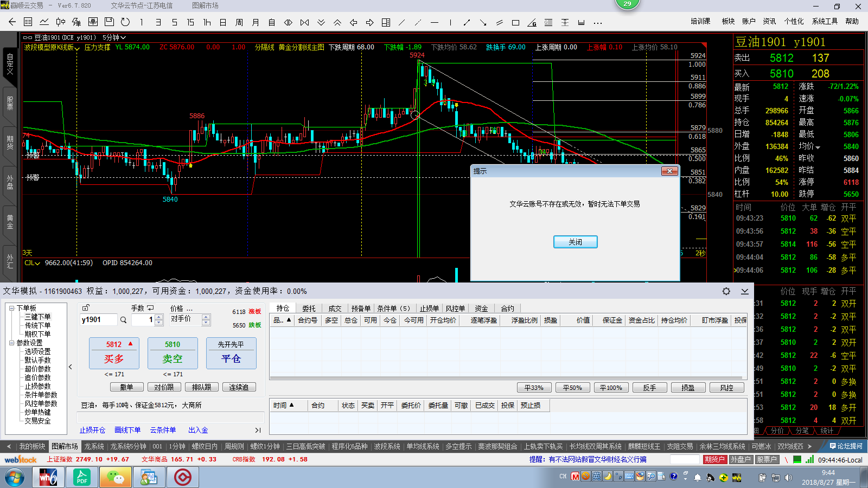Collapse the trading panel with down chevron
Image resolution: width=868 pixels, height=488 pixels.
(745, 291)
